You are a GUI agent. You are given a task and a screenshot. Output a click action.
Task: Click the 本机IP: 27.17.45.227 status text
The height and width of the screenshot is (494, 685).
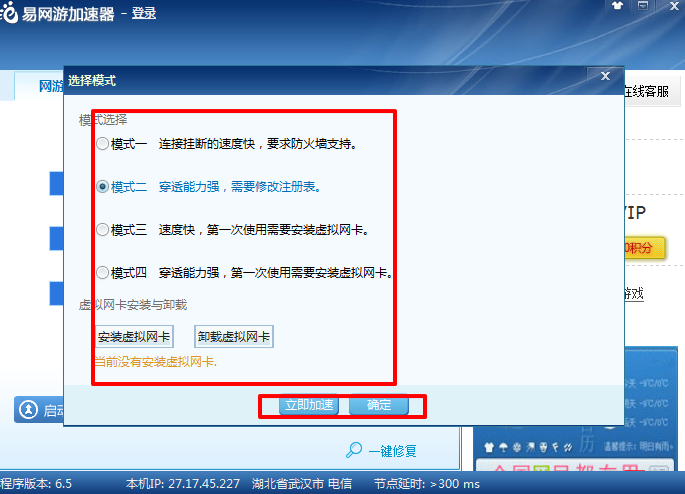pyautogui.click(x=183, y=484)
